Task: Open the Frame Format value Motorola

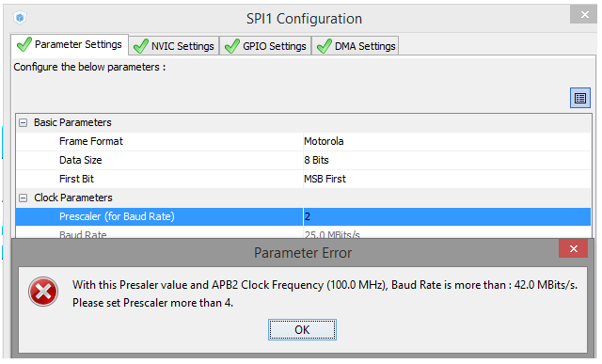Action: [447, 141]
